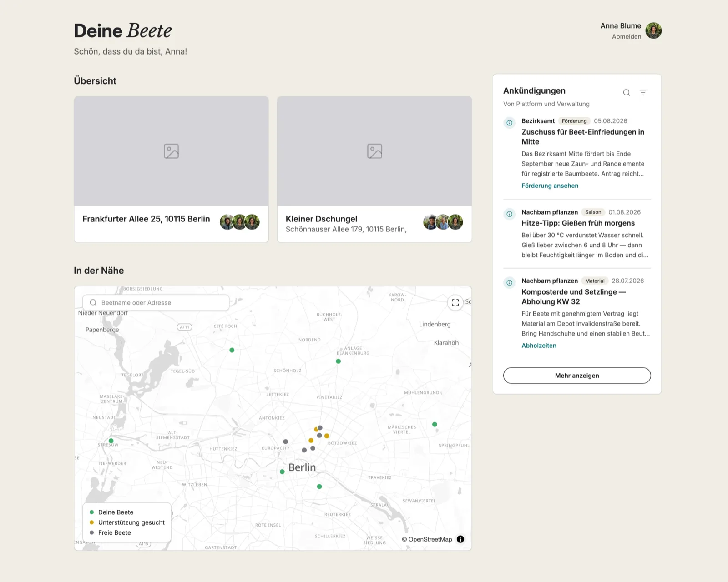Image resolution: width=728 pixels, height=582 pixels.
Task: Select the green map marker at Stresow
Action: pos(111,441)
